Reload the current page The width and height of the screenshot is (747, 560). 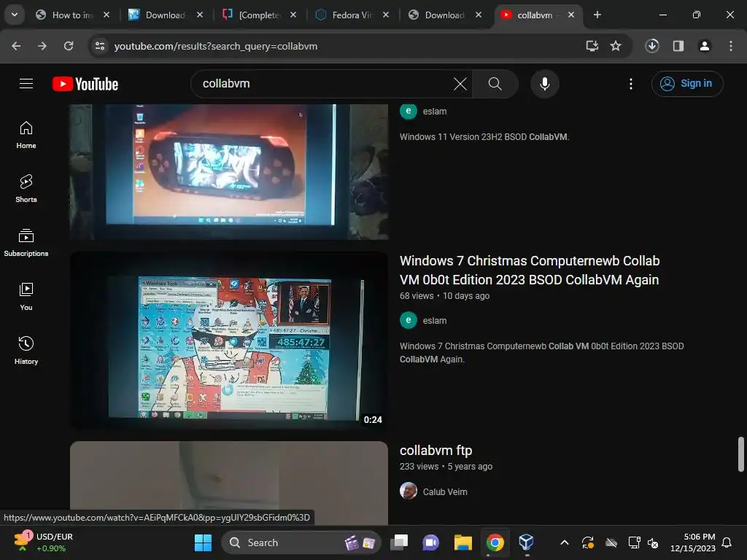69,46
